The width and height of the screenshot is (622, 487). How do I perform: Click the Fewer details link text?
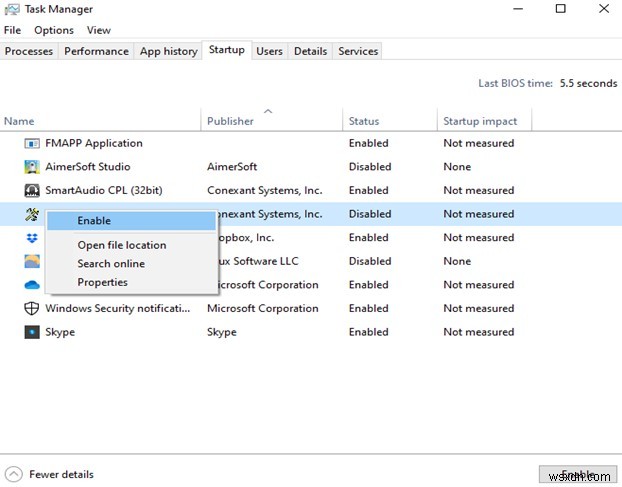(61, 474)
